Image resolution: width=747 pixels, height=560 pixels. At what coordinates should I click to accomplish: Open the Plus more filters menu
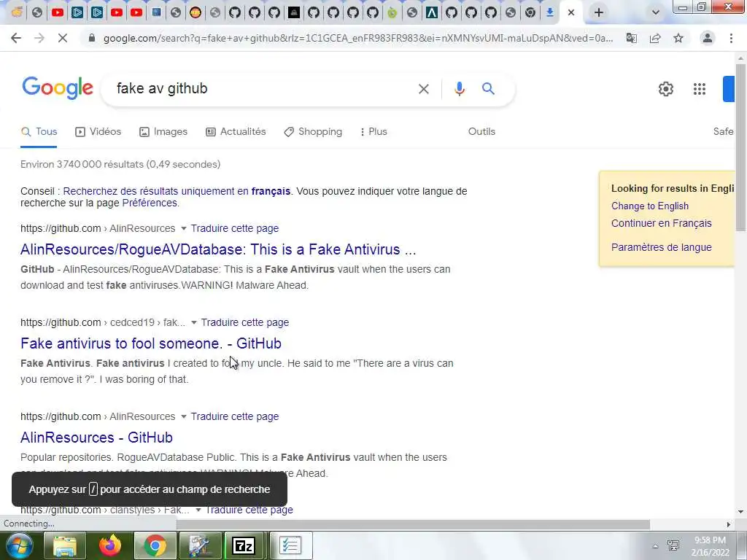[x=373, y=131]
